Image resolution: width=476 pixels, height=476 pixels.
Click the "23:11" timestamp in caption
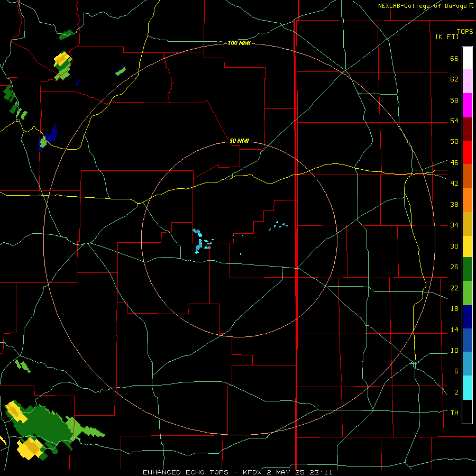click(322, 472)
